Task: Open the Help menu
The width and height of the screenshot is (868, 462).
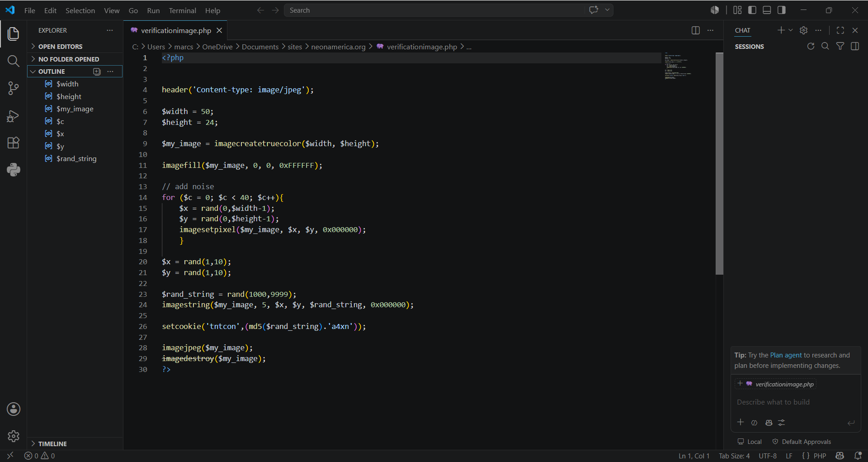Action: pyautogui.click(x=212, y=10)
